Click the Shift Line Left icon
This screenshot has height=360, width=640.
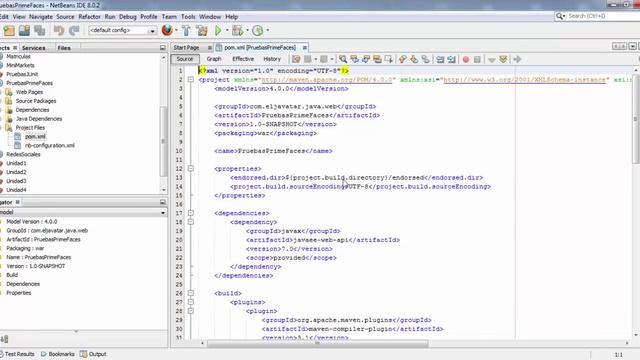click(440, 60)
